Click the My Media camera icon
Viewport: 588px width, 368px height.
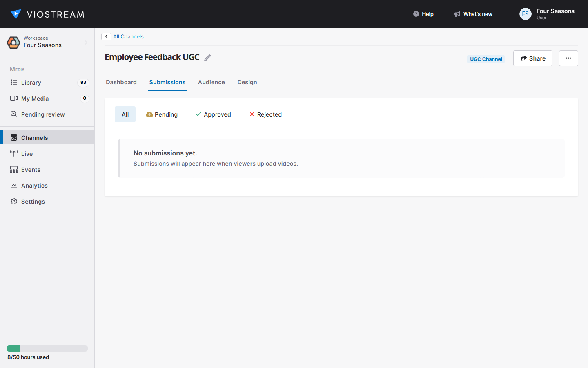14,98
